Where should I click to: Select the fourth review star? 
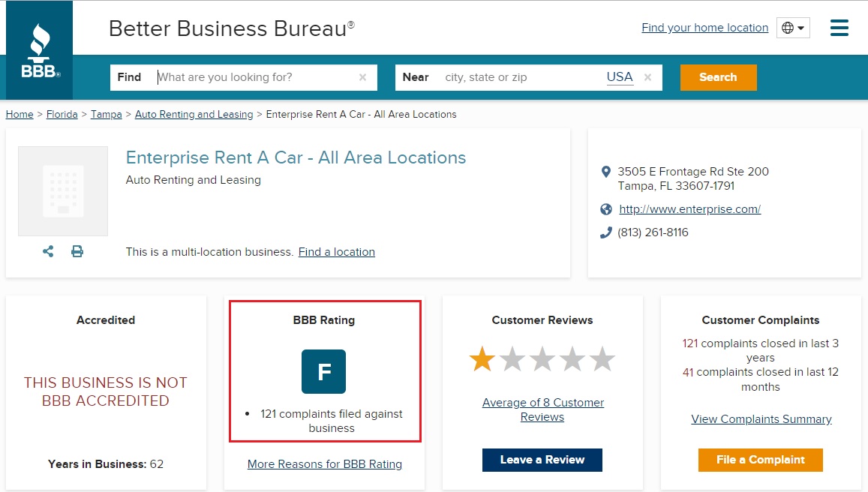pos(572,359)
